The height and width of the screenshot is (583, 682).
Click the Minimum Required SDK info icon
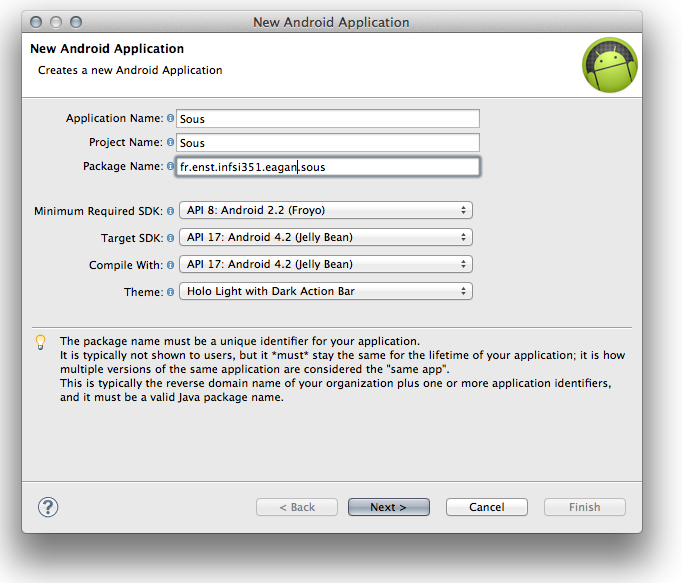tap(170, 211)
